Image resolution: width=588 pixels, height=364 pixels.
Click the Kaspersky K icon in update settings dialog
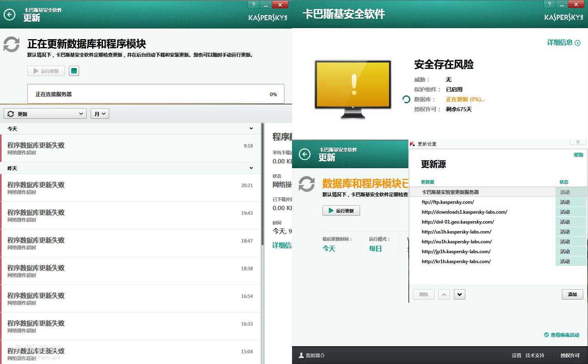tap(412, 144)
